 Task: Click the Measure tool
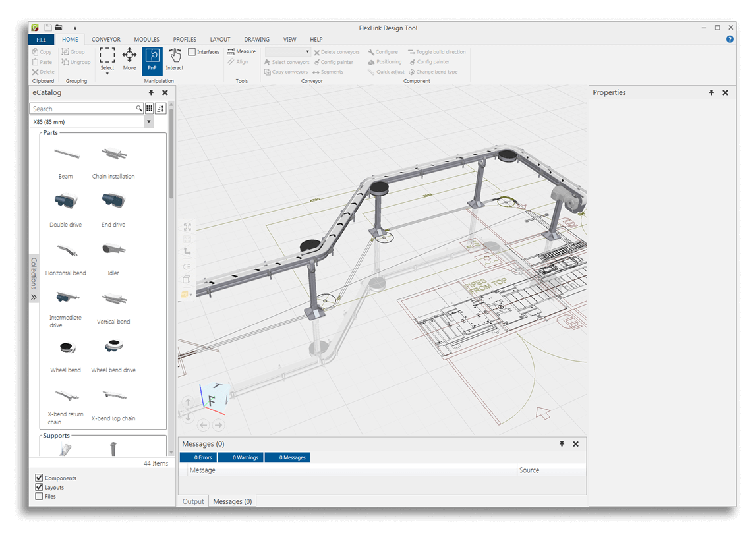241,51
